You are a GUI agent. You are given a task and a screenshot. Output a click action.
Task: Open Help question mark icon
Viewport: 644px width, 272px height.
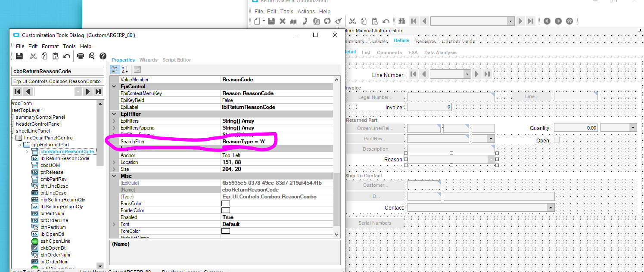103,56
